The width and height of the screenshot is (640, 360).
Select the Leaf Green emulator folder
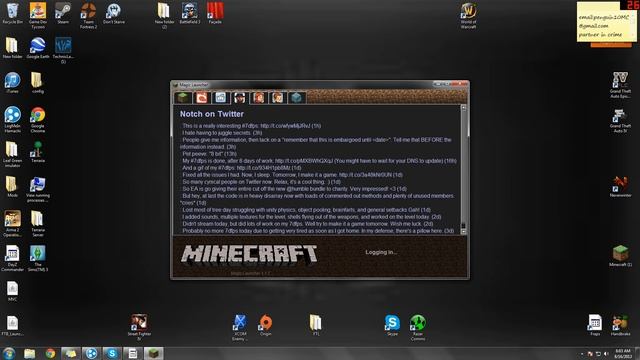tap(12, 154)
